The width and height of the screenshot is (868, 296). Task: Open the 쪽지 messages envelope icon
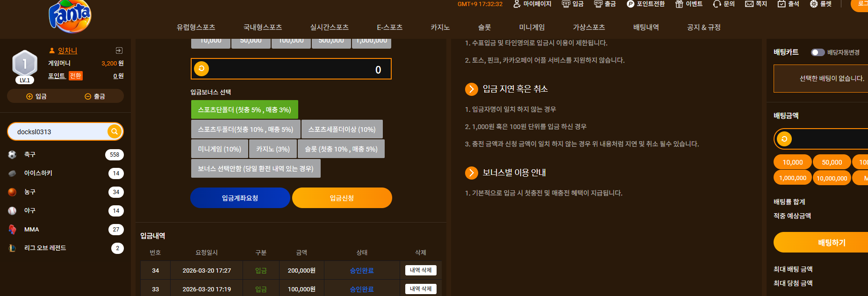click(749, 4)
